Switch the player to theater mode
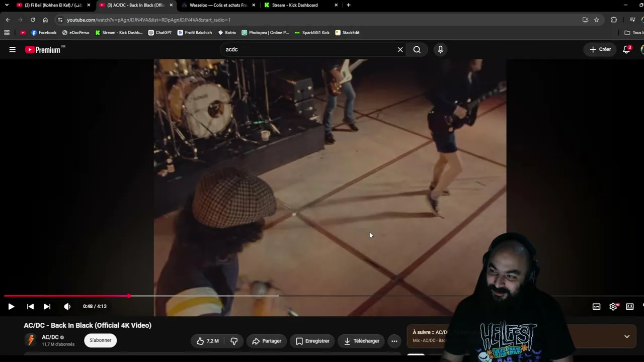Image resolution: width=644 pixels, height=362 pixels. [x=629, y=306]
